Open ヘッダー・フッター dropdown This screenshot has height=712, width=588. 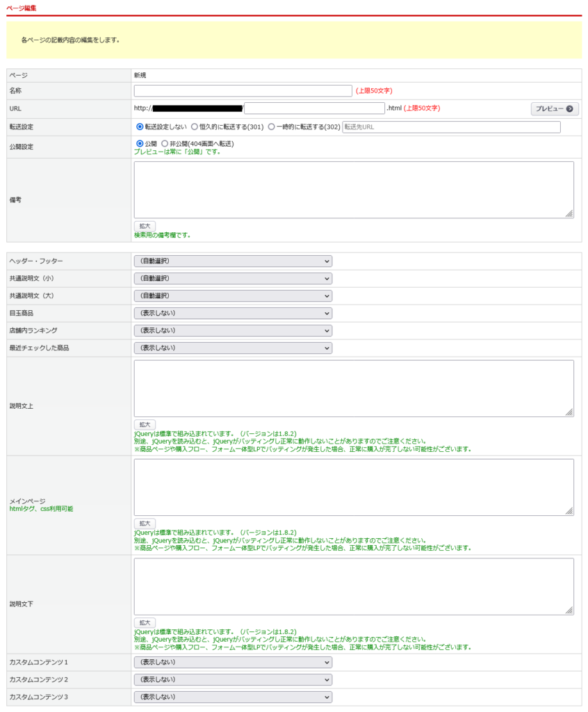point(233,261)
